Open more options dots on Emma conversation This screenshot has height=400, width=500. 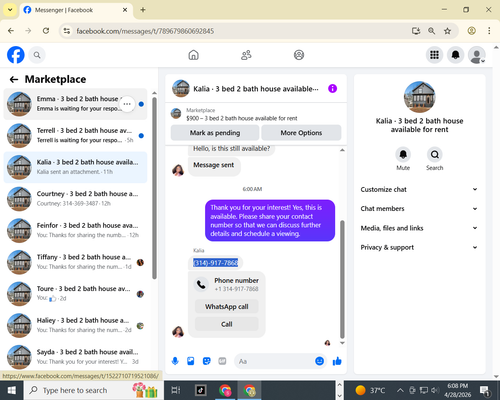[127, 104]
